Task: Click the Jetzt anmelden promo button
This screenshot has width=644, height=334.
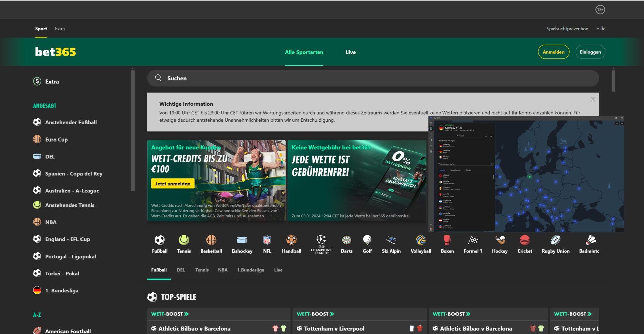Action: 172,184
